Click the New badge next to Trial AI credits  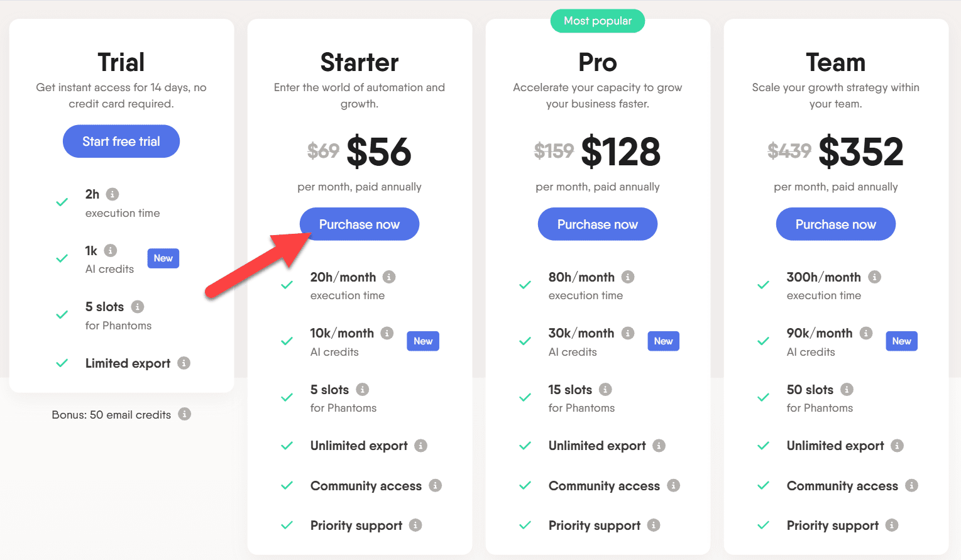(x=163, y=258)
